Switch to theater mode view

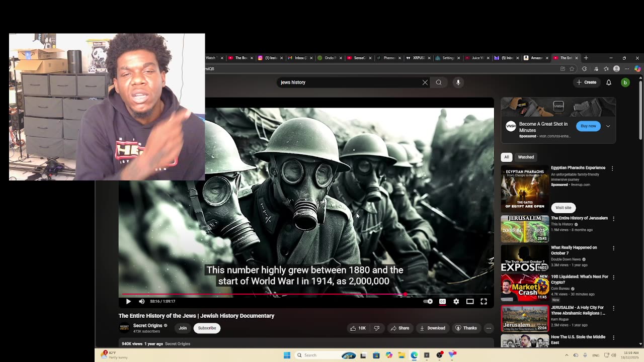point(470,301)
